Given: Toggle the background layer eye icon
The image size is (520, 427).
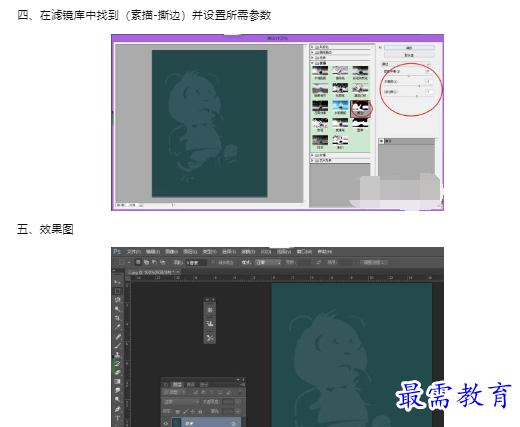Looking at the screenshot, I should [166, 423].
